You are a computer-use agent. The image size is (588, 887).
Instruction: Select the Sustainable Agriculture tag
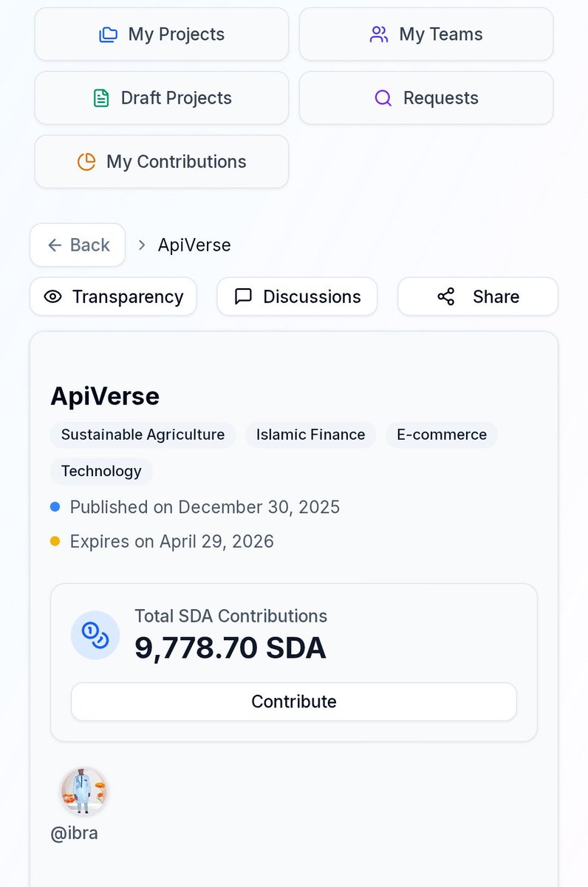click(x=143, y=435)
